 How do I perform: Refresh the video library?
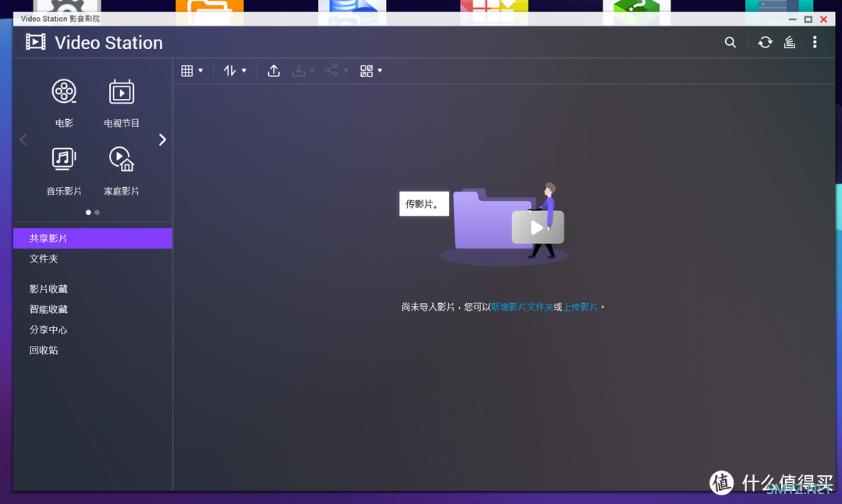[x=766, y=42]
